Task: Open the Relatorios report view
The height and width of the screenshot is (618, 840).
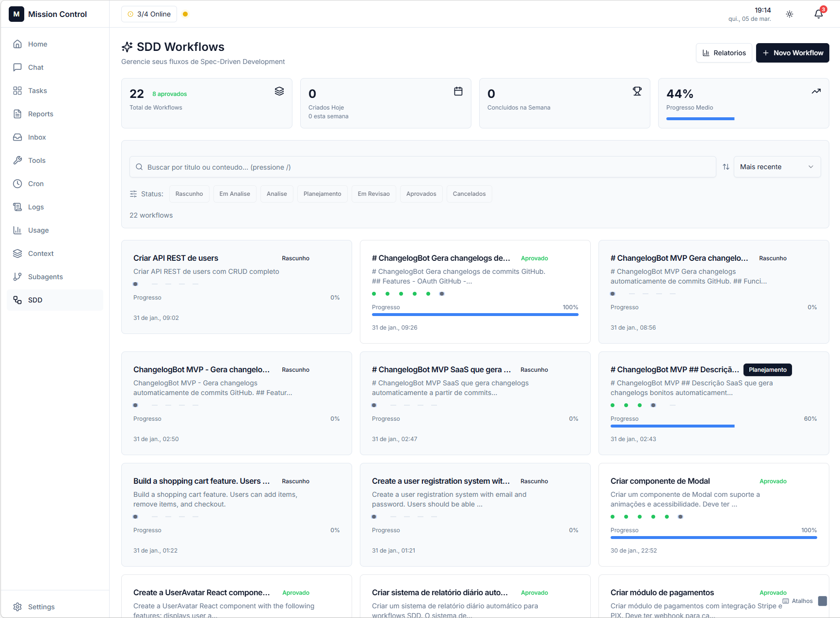Action: (x=724, y=53)
